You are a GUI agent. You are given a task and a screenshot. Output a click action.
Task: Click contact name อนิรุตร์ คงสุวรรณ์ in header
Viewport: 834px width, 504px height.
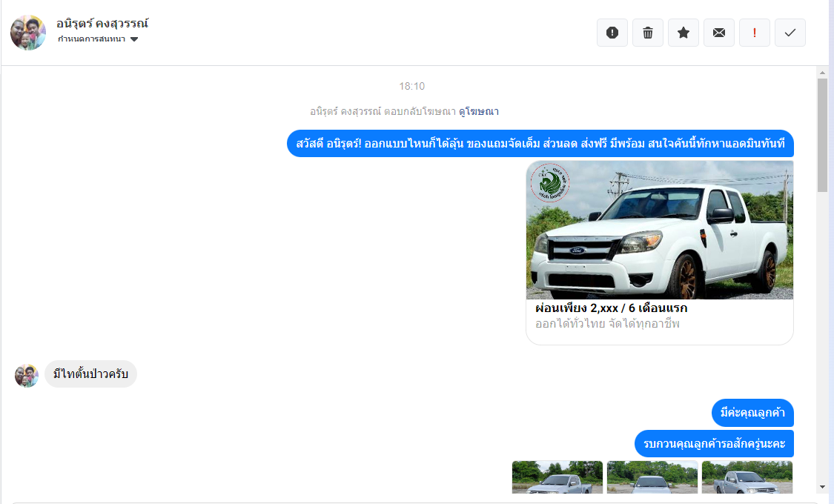coord(102,24)
